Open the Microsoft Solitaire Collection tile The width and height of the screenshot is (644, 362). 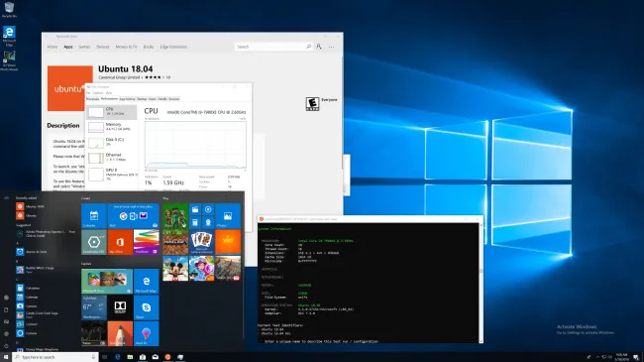(202, 242)
